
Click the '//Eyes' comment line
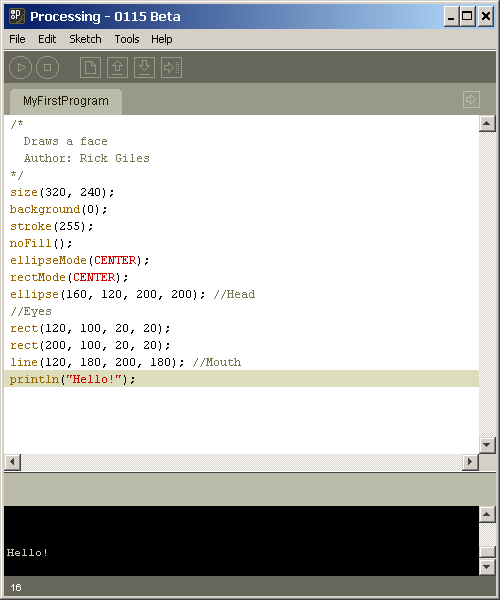[x=31, y=311]
